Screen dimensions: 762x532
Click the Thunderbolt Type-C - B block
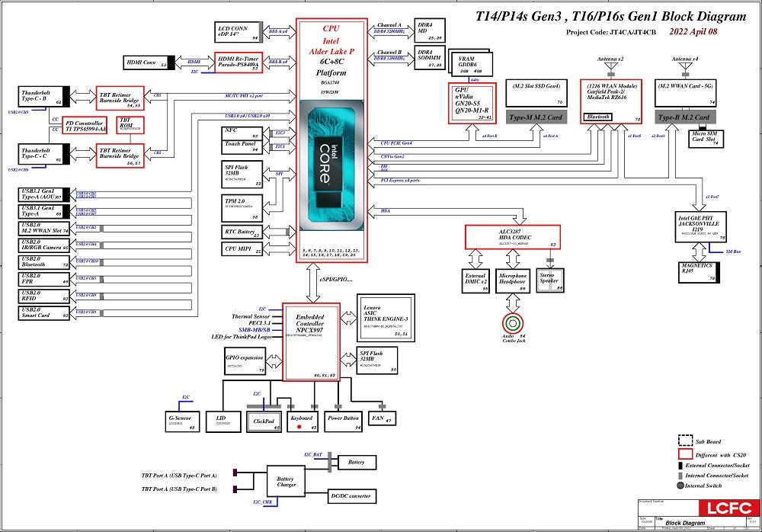point(43,96)
